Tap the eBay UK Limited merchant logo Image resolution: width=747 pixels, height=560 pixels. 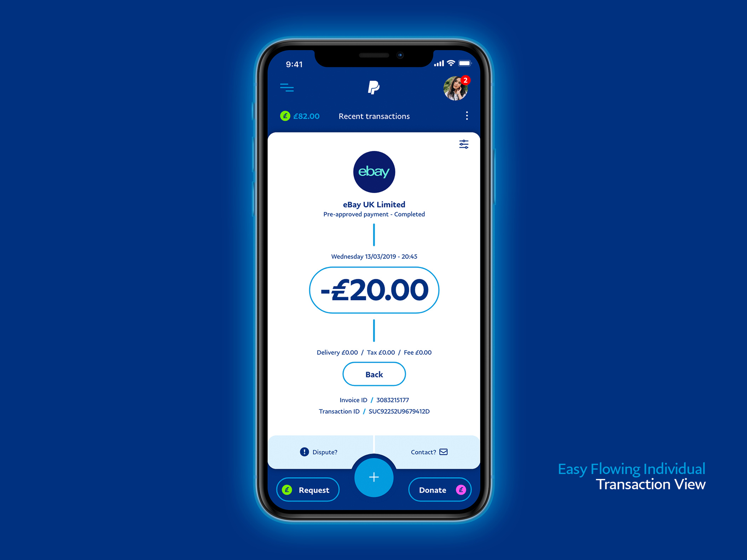373,172
